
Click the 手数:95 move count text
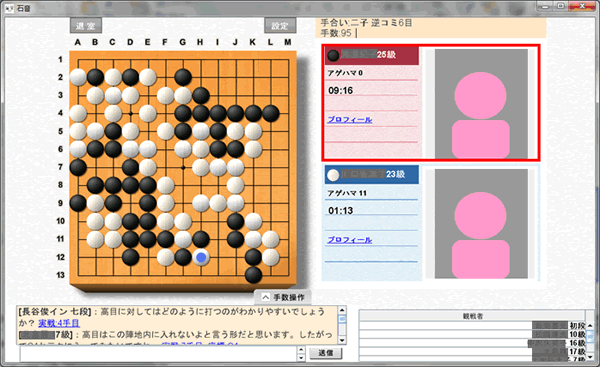[x=336, y=33]
